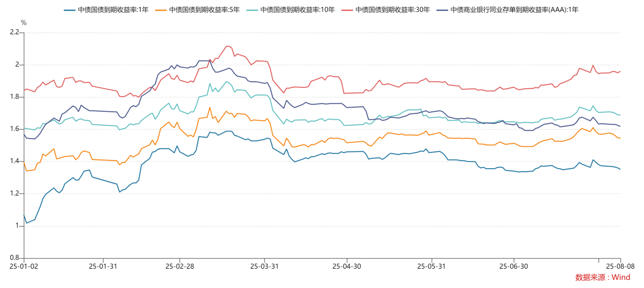The width and height of the screenshot is (644, 288).
Task: Click the 数据来源：Wind source text
Action: point(603,277)
